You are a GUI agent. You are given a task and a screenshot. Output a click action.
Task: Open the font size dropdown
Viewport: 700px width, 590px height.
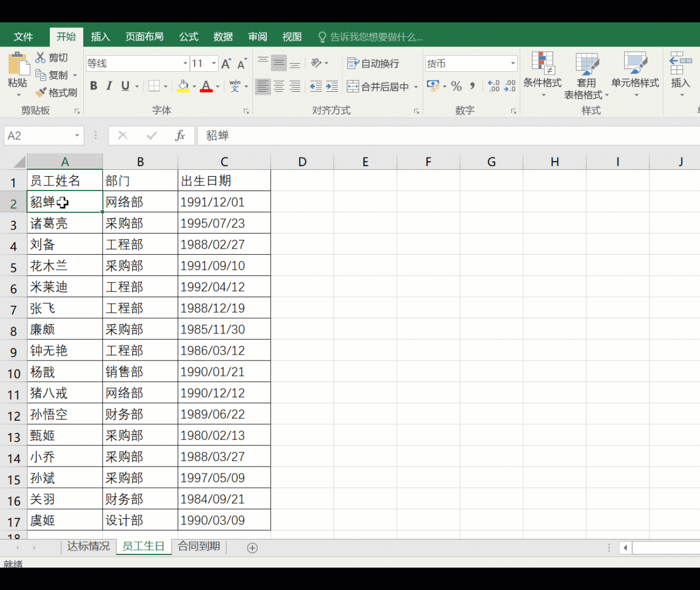pos(214,64)
